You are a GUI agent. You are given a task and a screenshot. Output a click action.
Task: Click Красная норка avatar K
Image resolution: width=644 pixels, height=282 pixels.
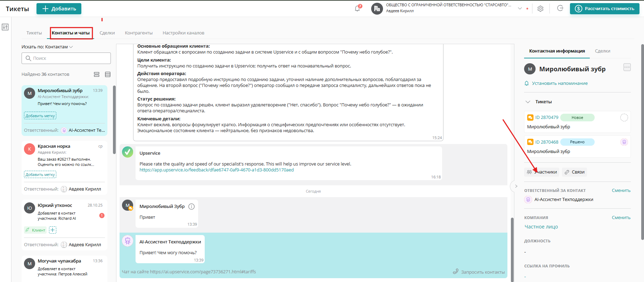(x=30, y=149)
